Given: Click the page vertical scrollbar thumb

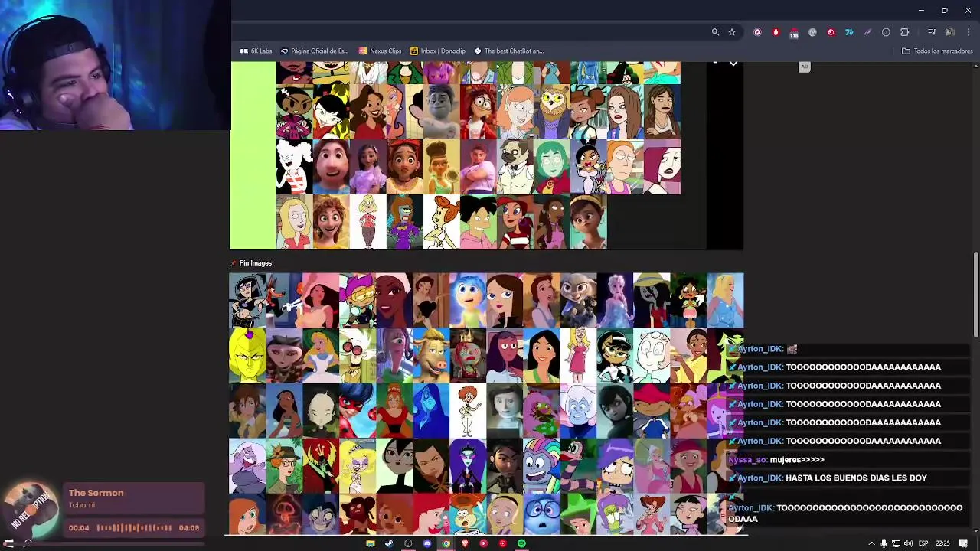Looking at the screenshot, I should [x=975, y=295].
